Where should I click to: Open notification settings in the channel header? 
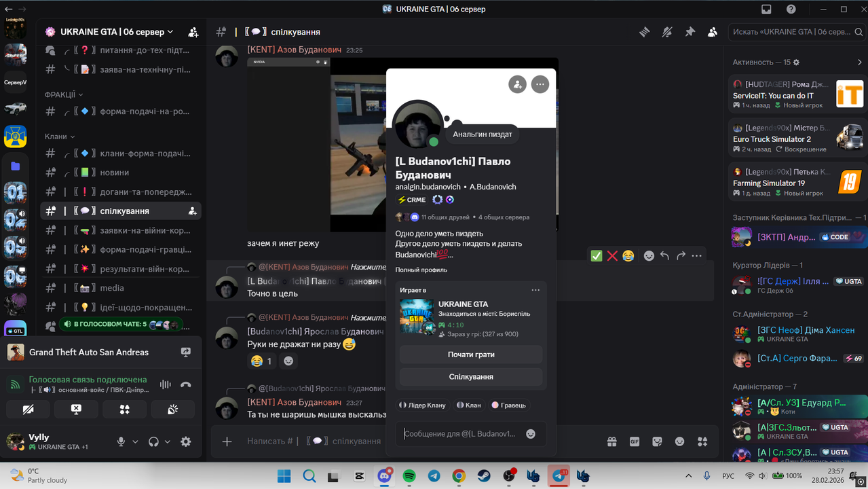[667, 32]
